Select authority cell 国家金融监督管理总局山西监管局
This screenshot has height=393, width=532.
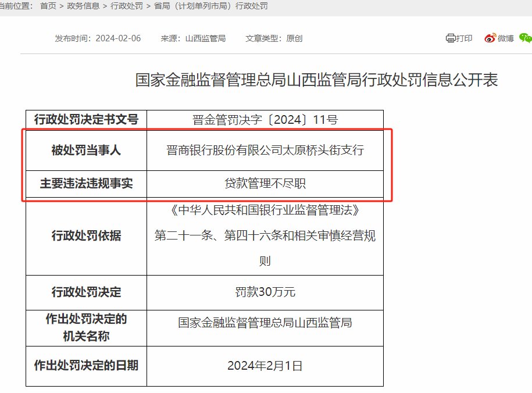click(265, 328)
